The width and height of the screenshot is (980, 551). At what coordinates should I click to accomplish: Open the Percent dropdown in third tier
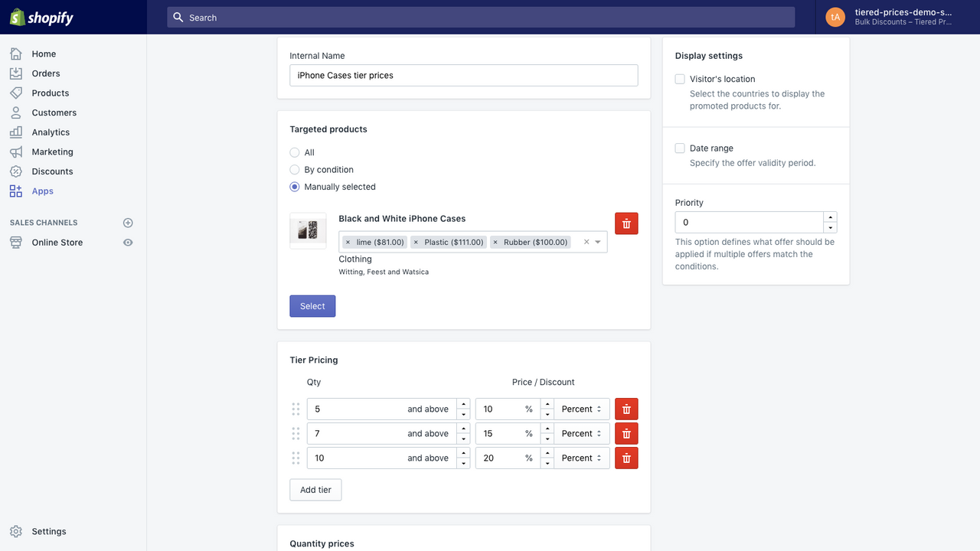580,458
